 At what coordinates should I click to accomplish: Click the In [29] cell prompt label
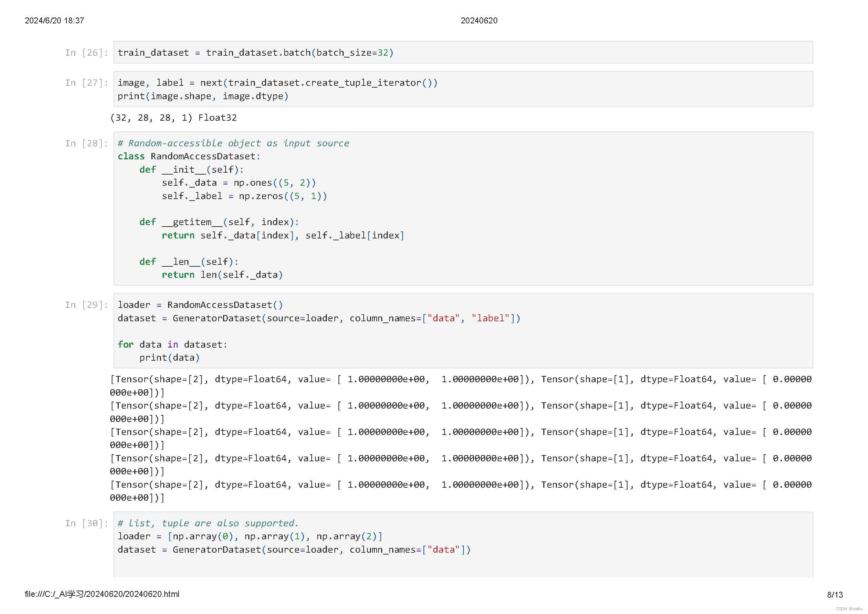pos(86,305)
